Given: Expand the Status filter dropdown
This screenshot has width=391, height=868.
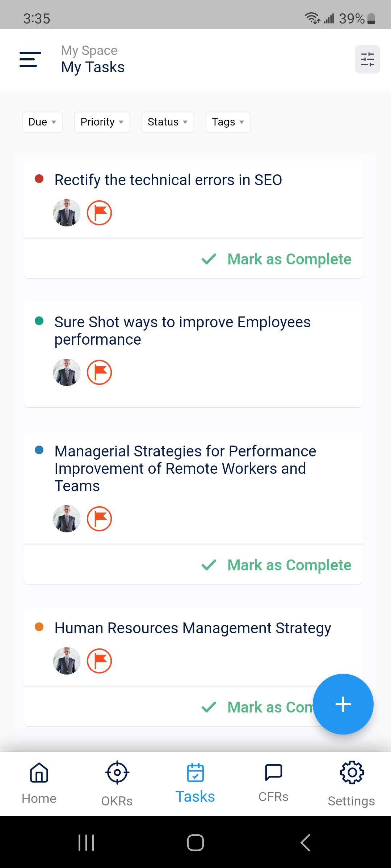Looking at the screenshot, I should [168, 122].
